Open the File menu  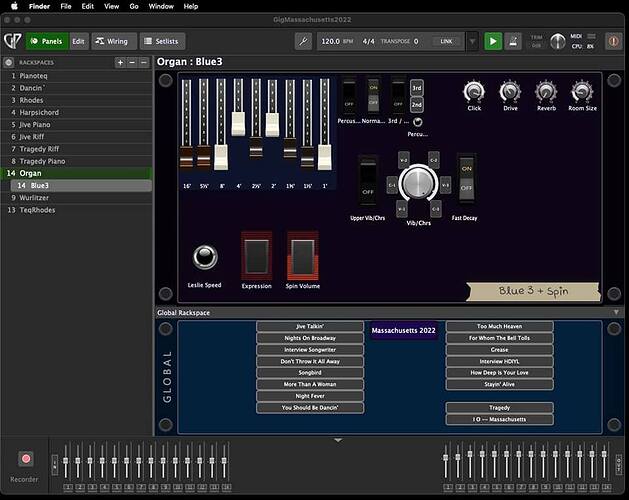[66, 6]
